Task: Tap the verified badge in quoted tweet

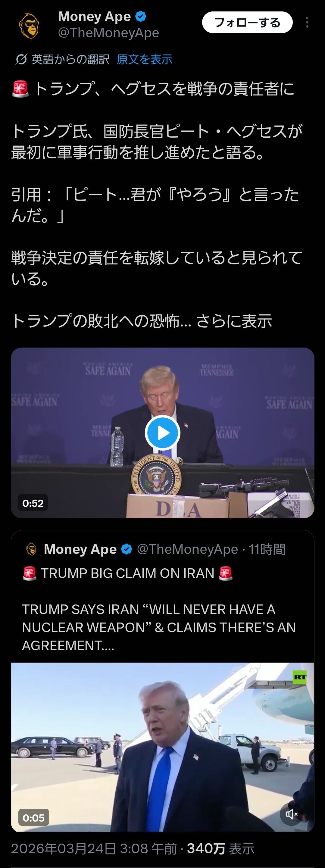Action: click(127, 549)
